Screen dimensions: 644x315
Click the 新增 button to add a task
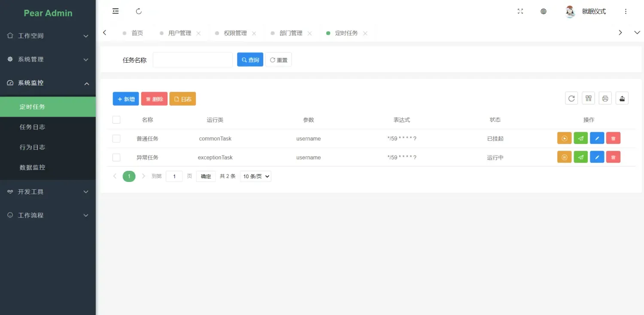(125, 99)
